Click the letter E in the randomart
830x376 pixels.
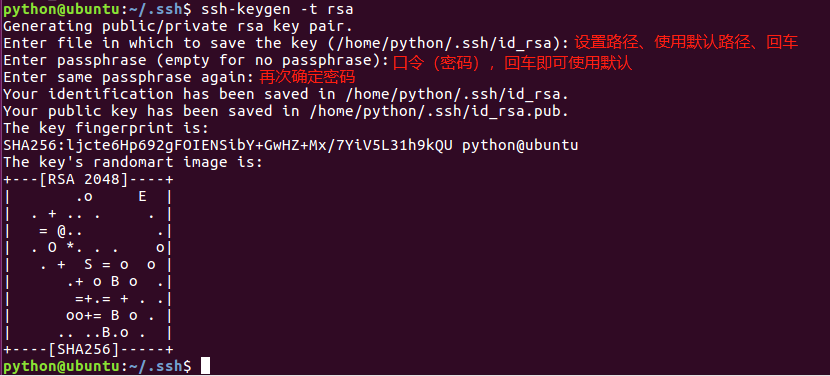pos(142,196)
